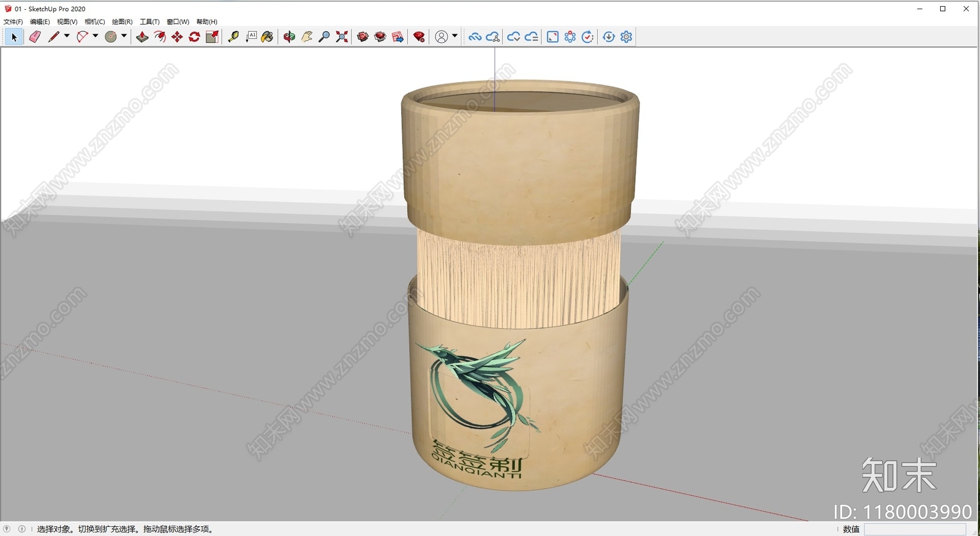Expand the Line tool dropdown arrow
This screenshot has width=980, height=536.
tap(67, 36)
